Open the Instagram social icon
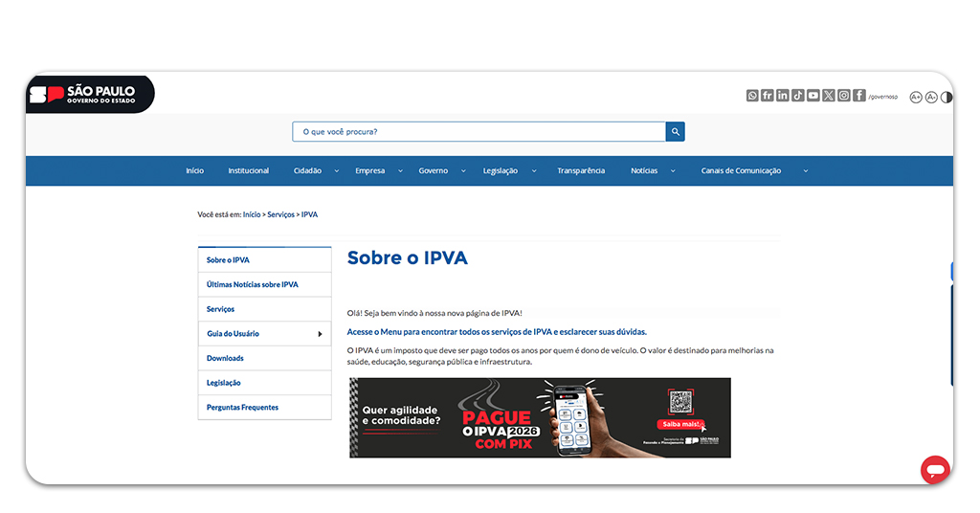 point(844,96)
